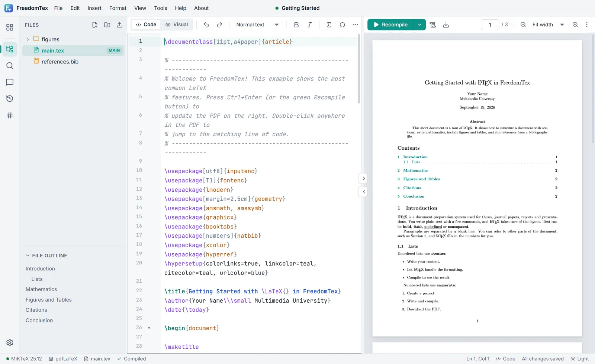Create a new file icon

pyautogui.click(x=95, y=25)
